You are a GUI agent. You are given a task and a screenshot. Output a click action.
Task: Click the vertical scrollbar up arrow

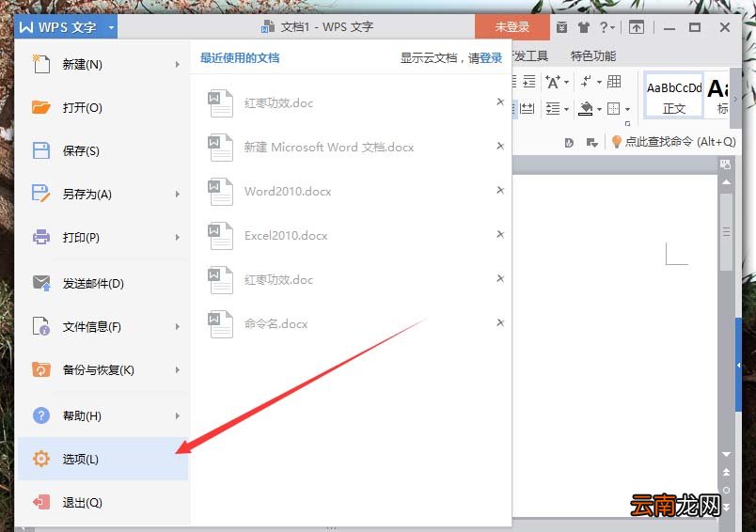pos(726,182)
